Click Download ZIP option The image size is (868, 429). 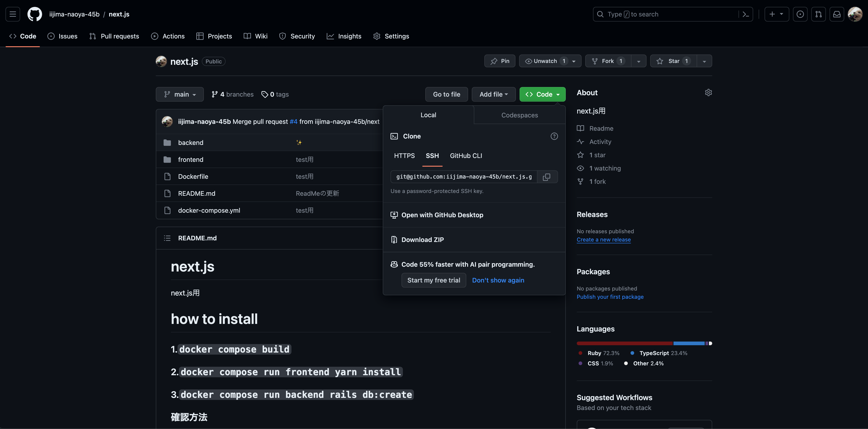coord(423,239)
